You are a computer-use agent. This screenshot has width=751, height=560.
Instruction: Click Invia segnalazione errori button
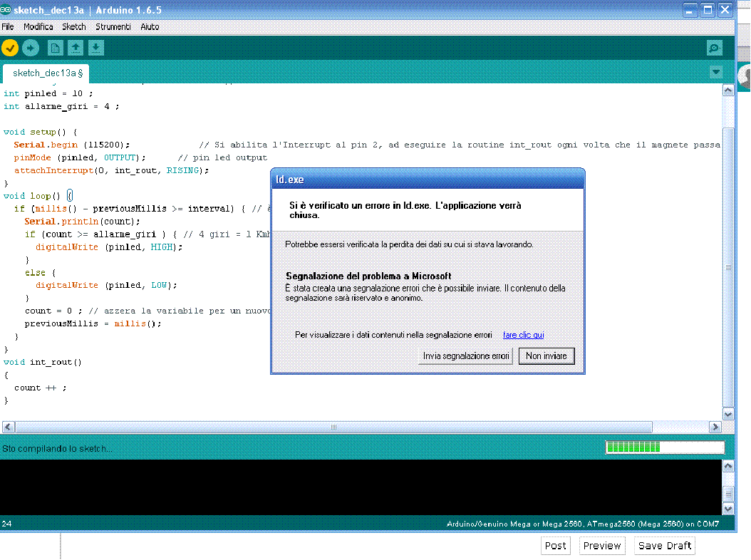coord(465,356)
